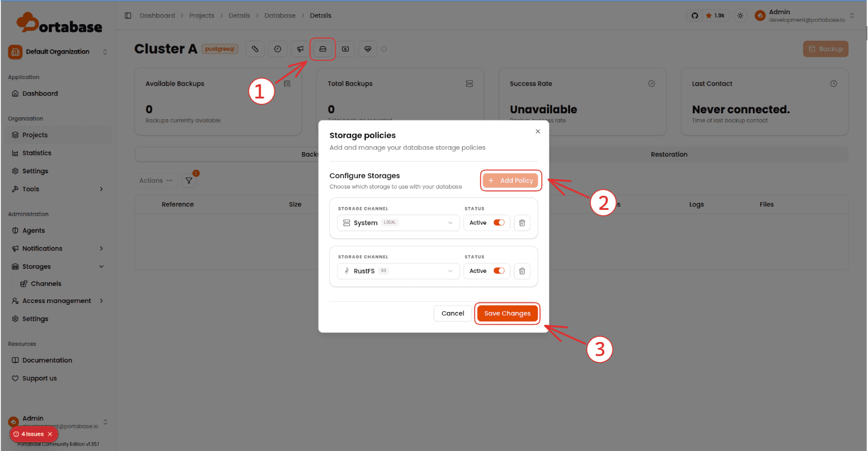This screenshot has width=868, height=451.
Task: Click the Database breadcrumb link
Action: coord(280,16)
